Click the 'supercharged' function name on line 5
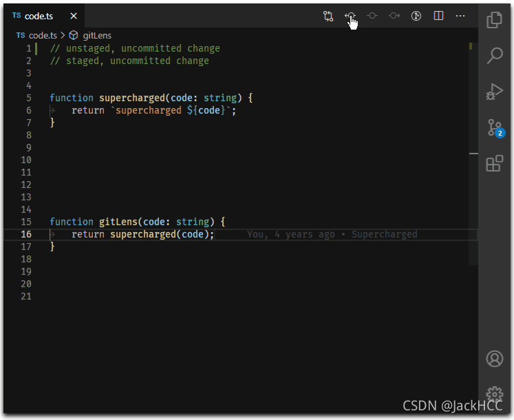The image size is (514, 420). tap(132, 98)
